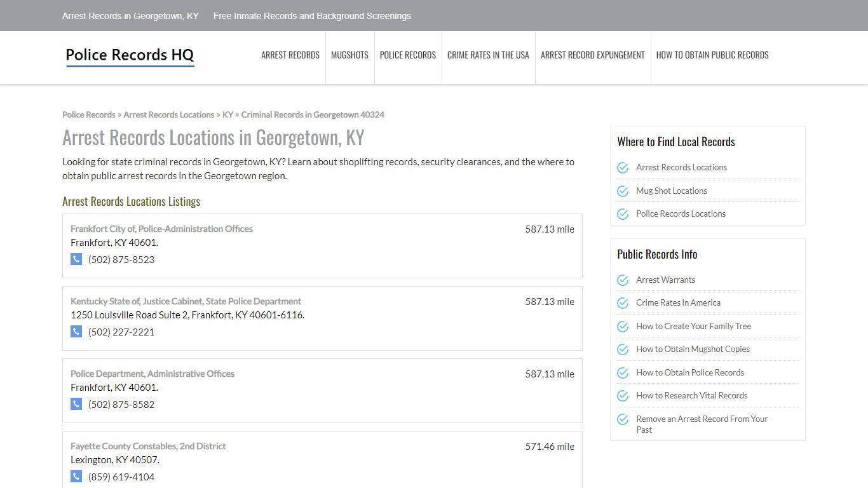Open How to Create Your Family Tree

point(693,327)
